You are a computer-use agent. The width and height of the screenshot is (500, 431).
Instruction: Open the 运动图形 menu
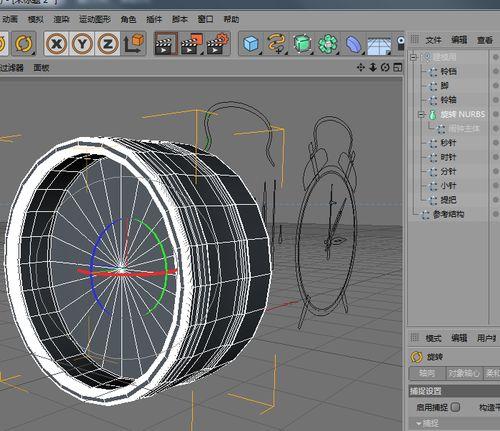pyautogui.click(x=95, y=19)
